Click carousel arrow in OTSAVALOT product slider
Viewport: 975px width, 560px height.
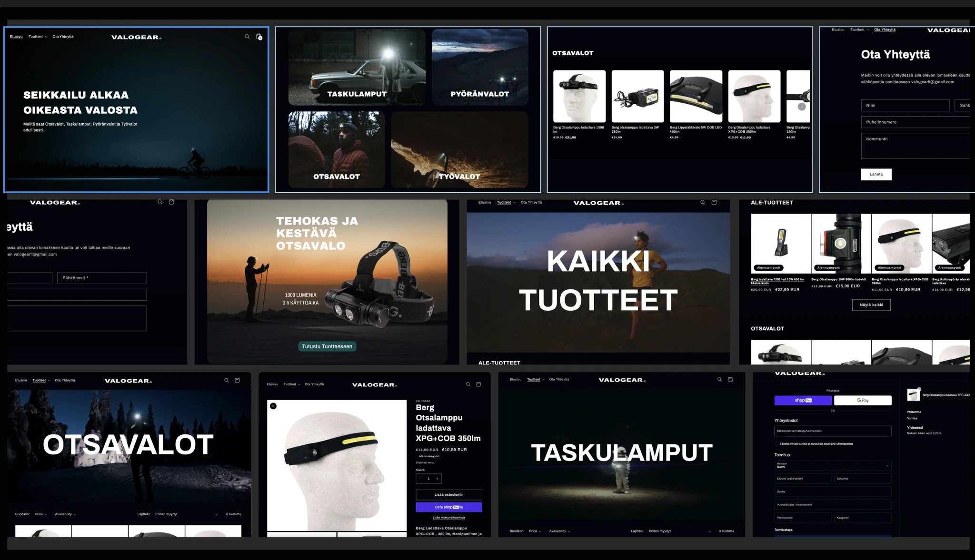point(802,107)
